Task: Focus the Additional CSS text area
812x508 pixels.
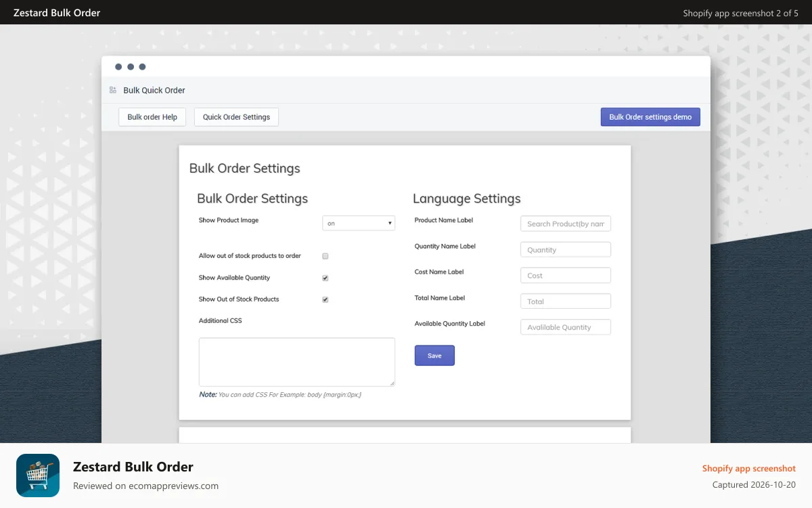Action: pyautogui.click(x=297, y=362)
